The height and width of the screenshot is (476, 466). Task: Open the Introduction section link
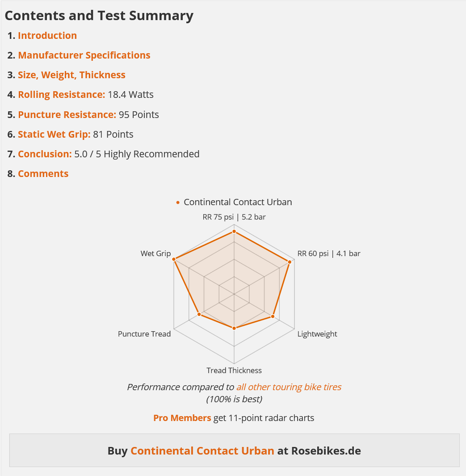tap(47, 36)
